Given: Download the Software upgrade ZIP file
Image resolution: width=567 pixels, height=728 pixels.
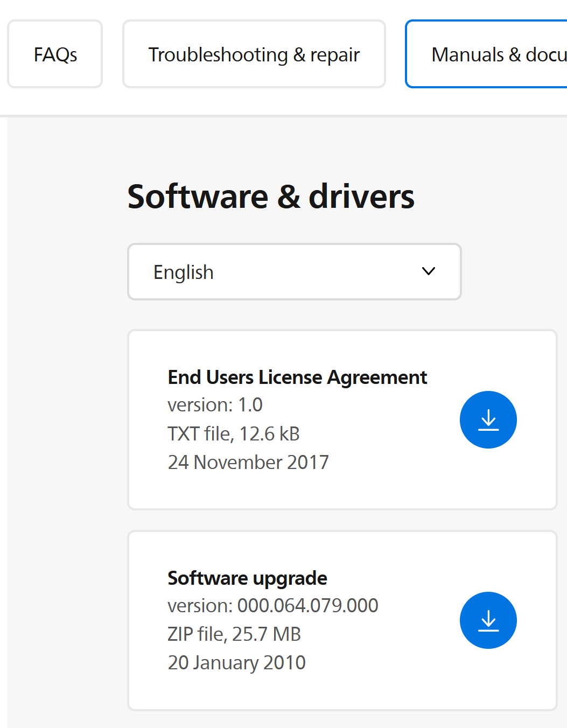Looking at the screenshot, I should (x=488, y=620).
